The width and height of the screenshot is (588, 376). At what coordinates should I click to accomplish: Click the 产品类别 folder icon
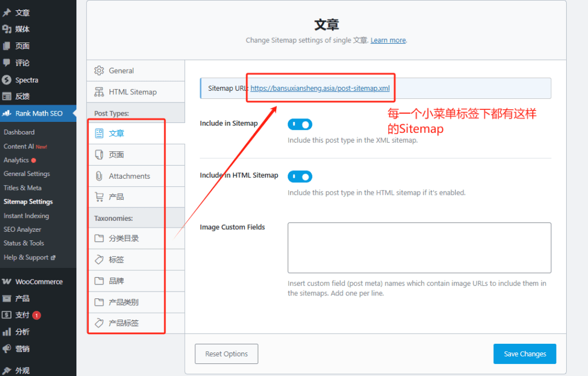(x=99, y=302)
